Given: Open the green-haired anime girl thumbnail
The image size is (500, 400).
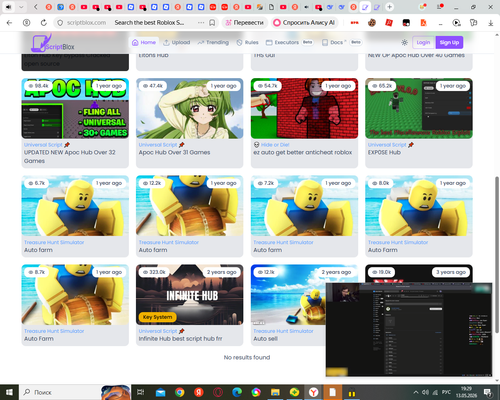Looking at the screenshot, I should pos(190,108).
